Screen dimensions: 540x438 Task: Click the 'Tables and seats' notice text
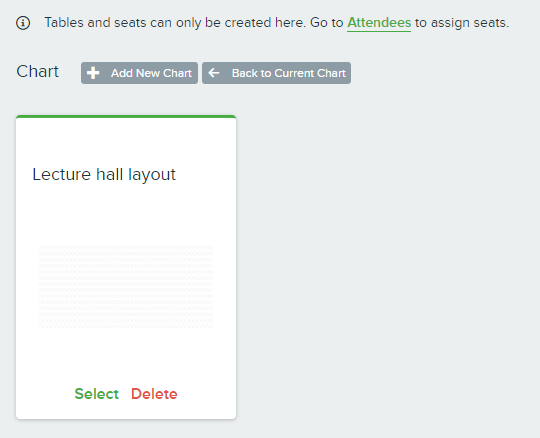tap(175, 23)
